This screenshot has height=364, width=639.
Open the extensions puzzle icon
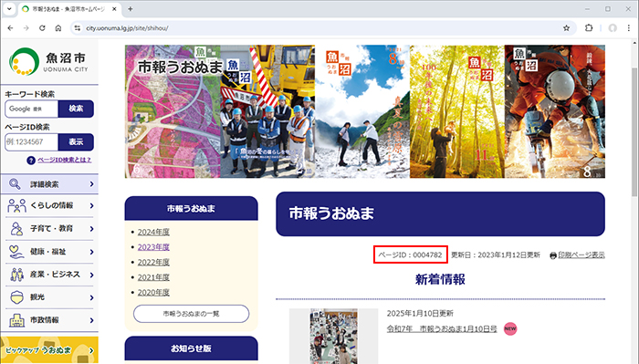pyautogui.click(x=589, y=28)
